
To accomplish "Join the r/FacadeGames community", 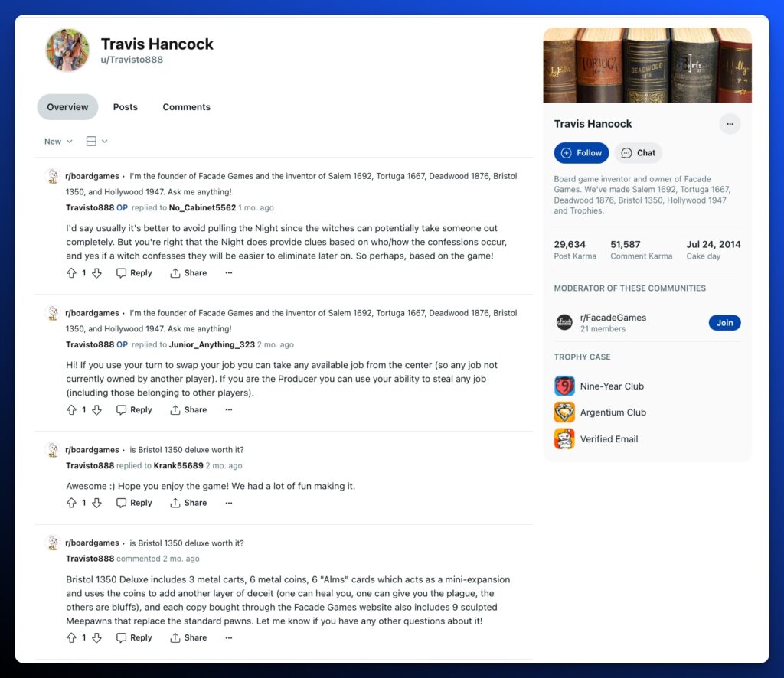I will pyautogui.click(x=724, y=323).
